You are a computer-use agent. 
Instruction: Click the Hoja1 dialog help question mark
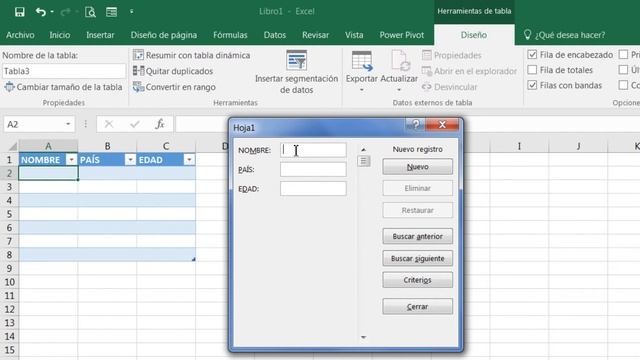[x=416, y=124]
